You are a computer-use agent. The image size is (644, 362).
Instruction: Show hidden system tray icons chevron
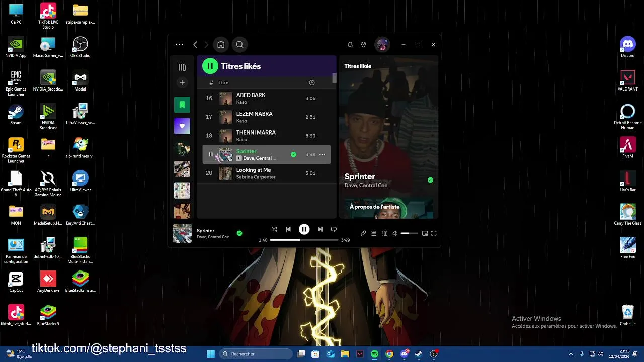point(571,354)
